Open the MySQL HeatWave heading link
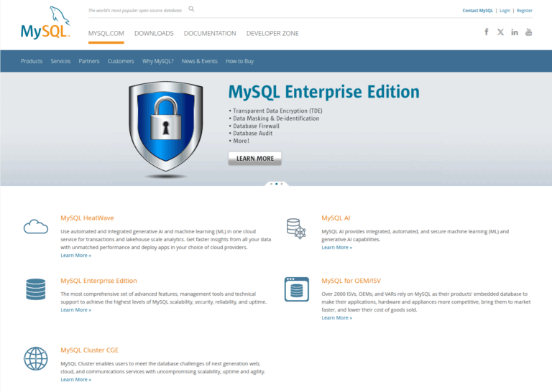 click(87, 218)
